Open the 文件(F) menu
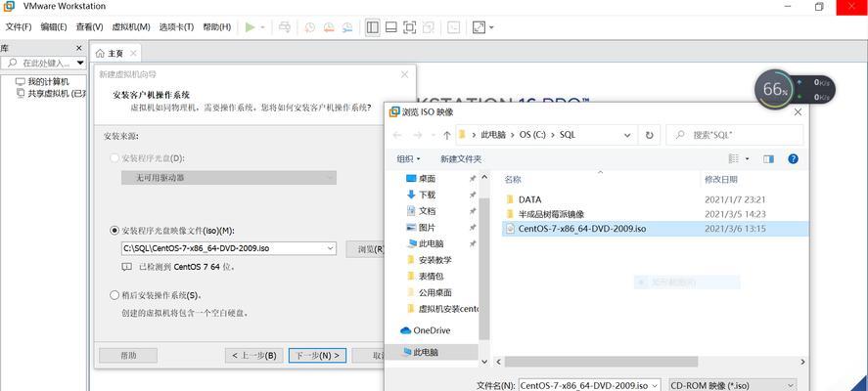The width and height of the screenshot is (868, 391). 19,26
